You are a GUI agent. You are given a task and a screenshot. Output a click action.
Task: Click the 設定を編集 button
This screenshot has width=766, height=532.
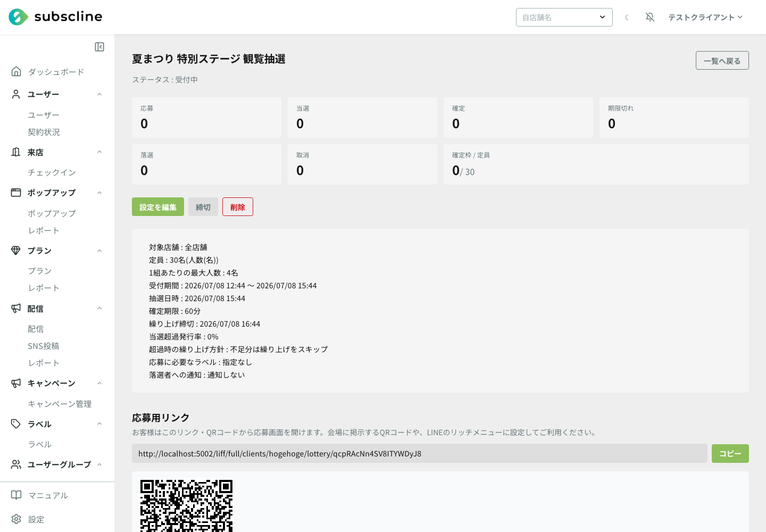pos(158,207)
